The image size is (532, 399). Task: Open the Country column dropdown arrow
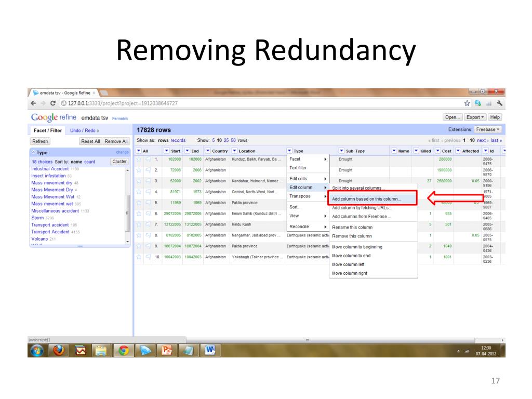tap(208, 151)
